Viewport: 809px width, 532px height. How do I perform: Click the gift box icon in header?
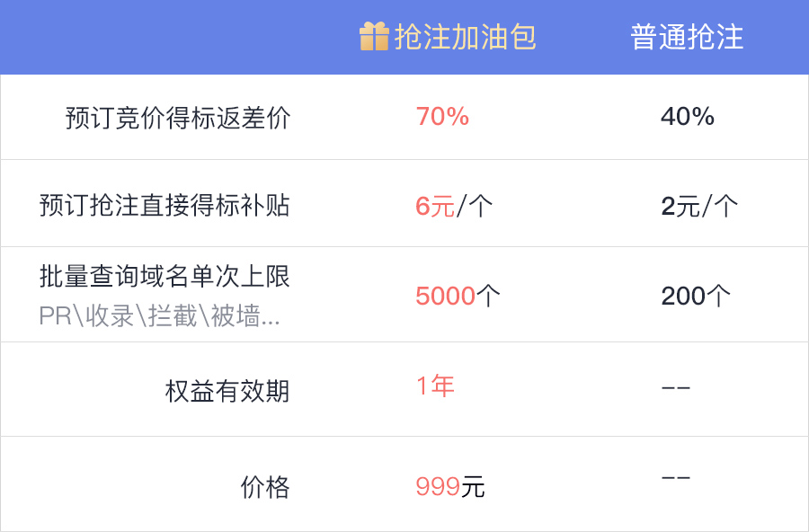point(374,37)
